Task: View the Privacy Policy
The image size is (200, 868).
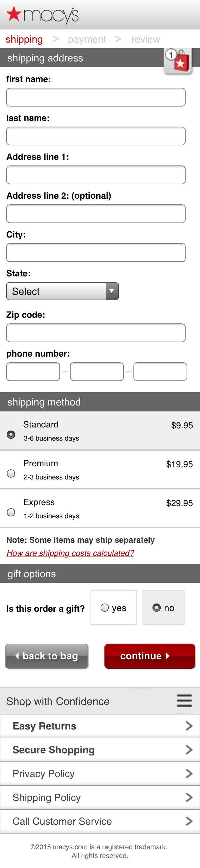Action: point(100,774)
